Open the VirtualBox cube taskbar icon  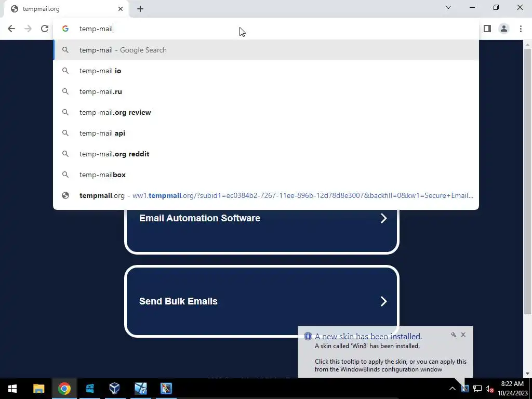[115, 389]
